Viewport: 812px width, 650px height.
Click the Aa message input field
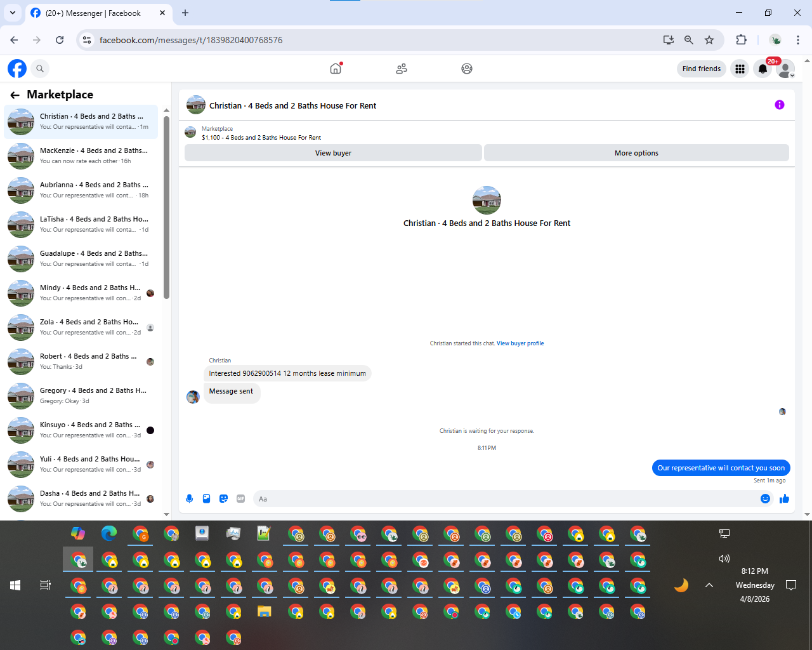[504, 499]
